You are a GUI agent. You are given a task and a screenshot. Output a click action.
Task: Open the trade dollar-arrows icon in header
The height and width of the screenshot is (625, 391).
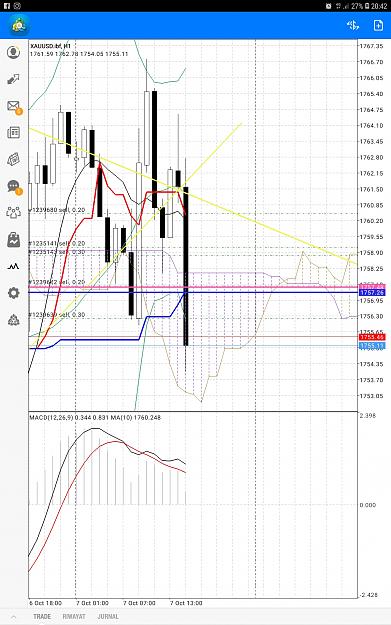pyautogui.click(x=353, y=25)
